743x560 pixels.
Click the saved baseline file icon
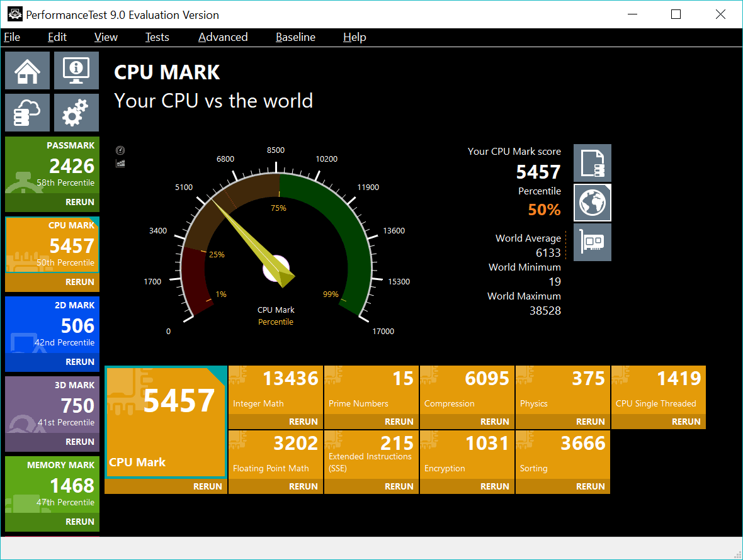[593, 163]
